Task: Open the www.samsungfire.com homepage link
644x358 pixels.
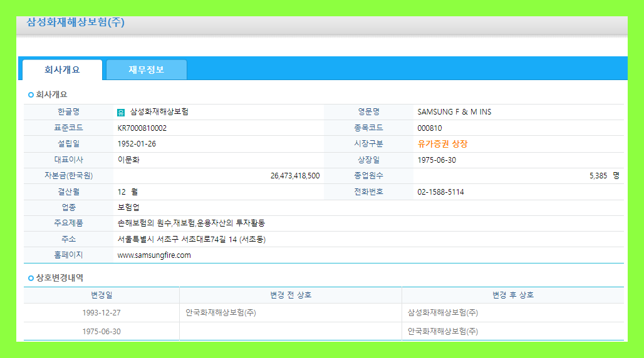Action: pos(154,255)
